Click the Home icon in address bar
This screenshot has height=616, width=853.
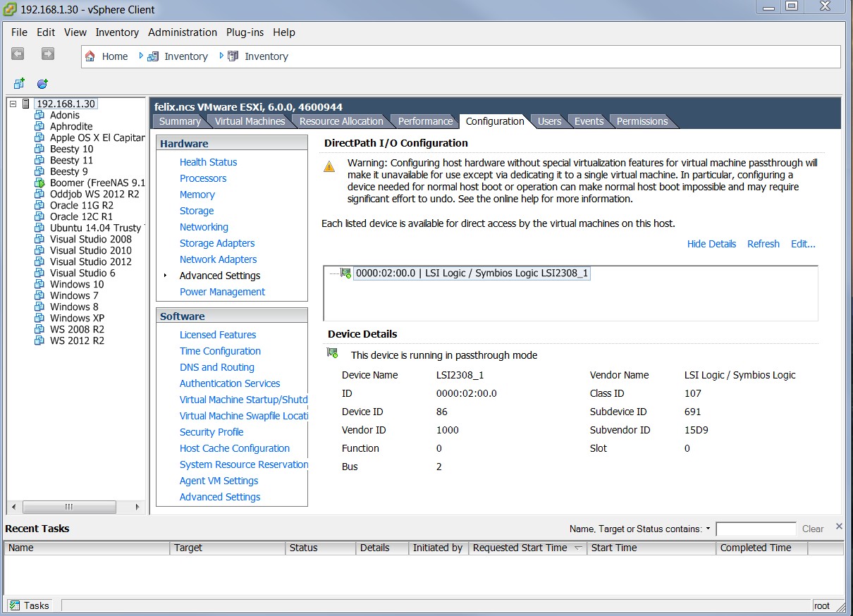pos(90,56)
